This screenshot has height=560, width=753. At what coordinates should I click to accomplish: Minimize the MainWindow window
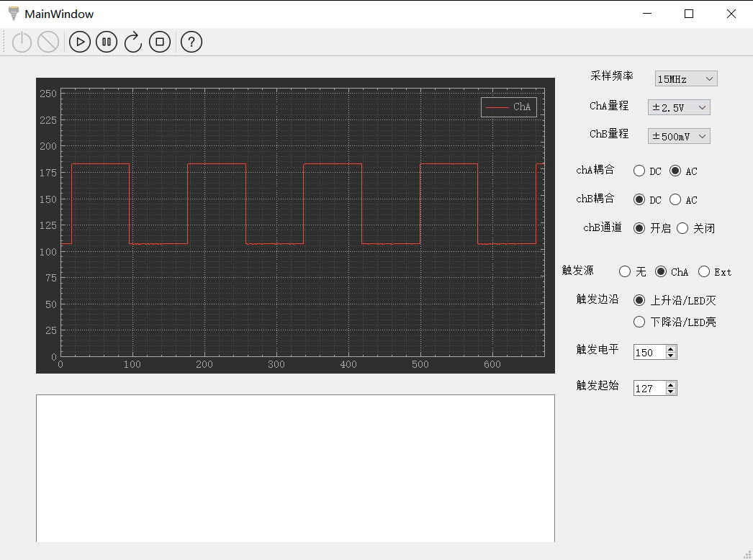pos(647,14)
